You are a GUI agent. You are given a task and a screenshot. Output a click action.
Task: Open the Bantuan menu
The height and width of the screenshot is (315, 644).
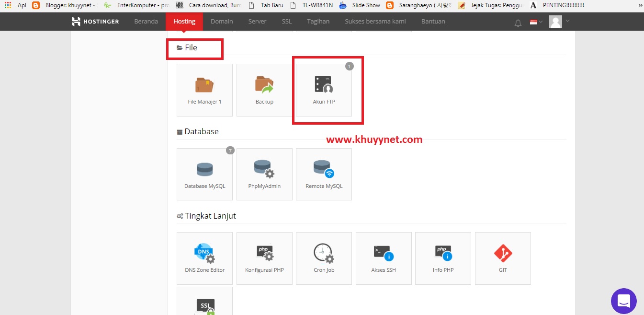pos(433,22)
